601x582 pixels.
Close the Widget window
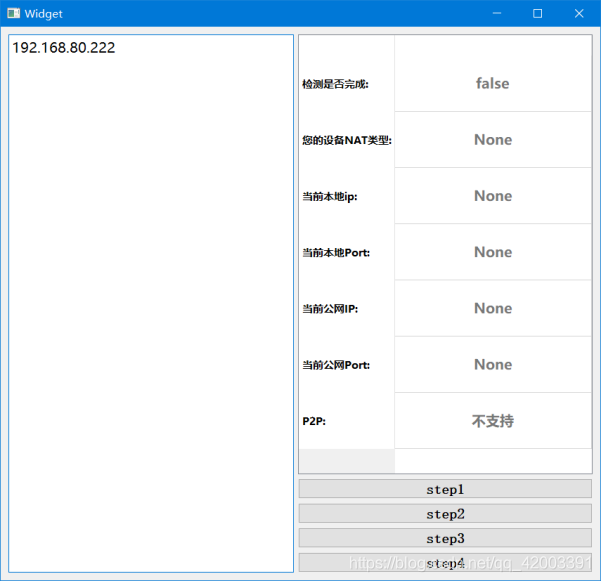(x=579, y=13)
